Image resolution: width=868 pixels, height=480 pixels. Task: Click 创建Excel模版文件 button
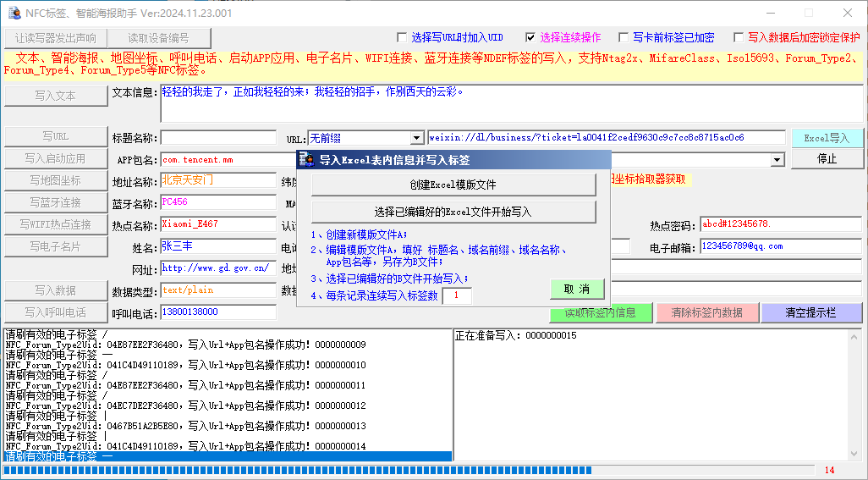[453, 185]
